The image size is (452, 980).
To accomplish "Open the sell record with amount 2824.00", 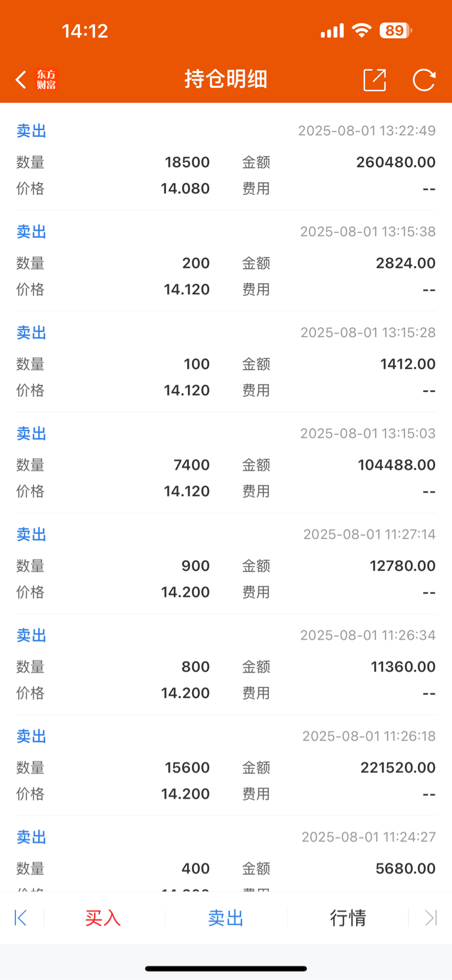I will 226,261.
